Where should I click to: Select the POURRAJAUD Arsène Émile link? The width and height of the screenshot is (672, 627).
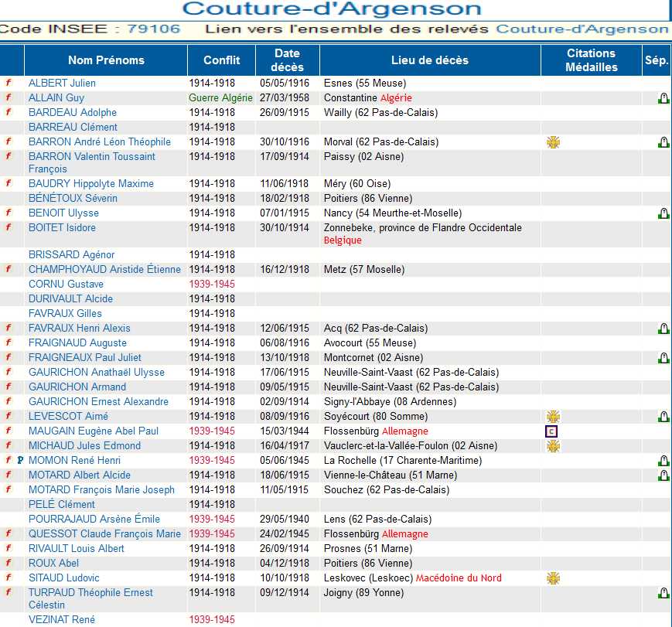pyautogui.click(x=94, y=519)
